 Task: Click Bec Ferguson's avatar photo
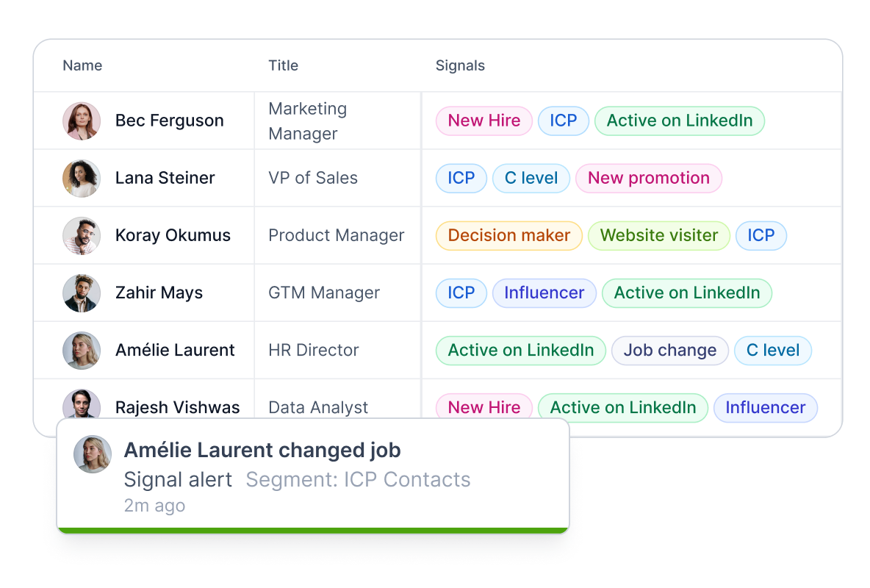[x=81, y=121]
